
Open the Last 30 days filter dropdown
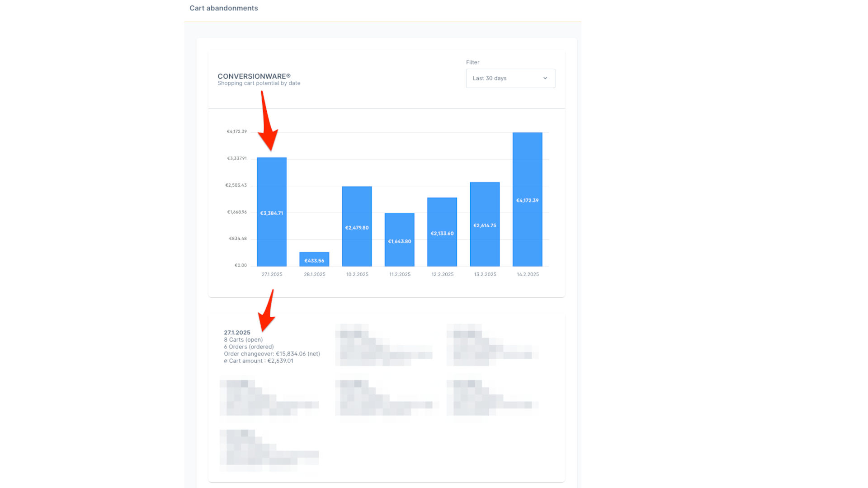pos(510,78)
